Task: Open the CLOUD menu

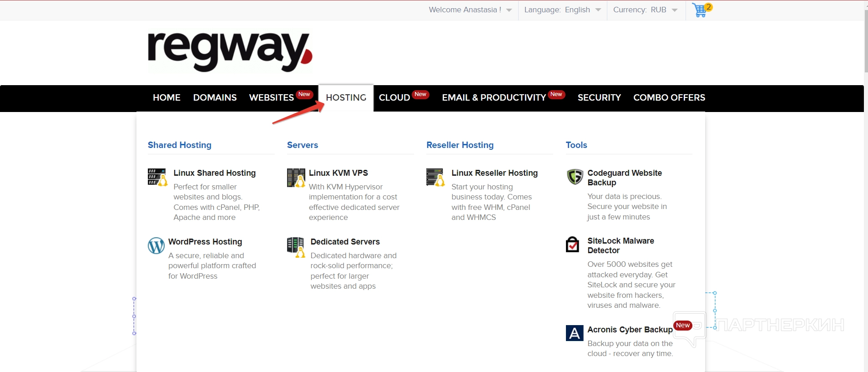Action: [394, 97]
